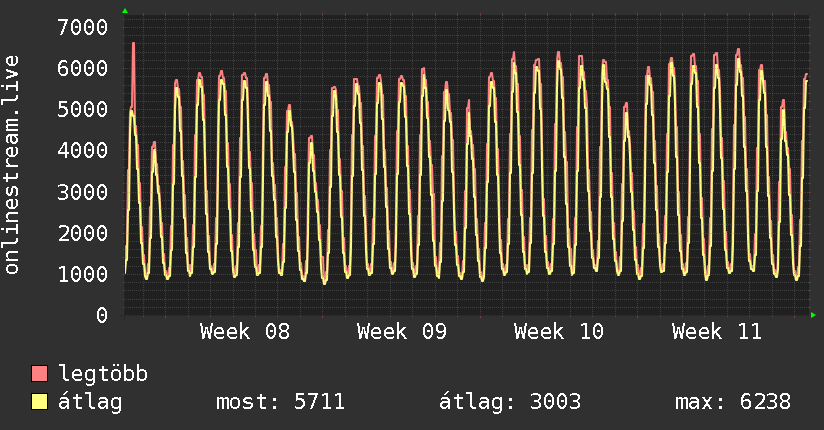Click the Week 08 axis label
The width and height of the screenshot is (824, 430).
[245, 332]
